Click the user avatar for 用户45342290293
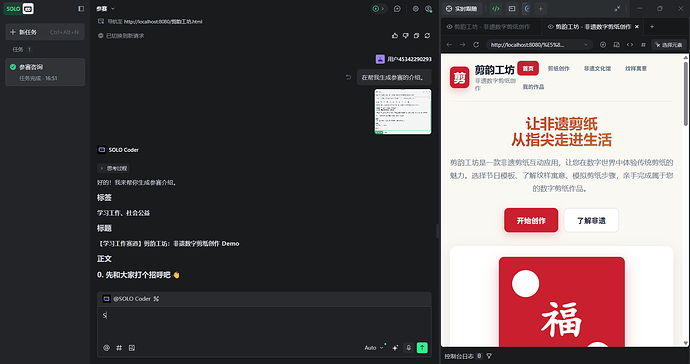 [380, 59]
